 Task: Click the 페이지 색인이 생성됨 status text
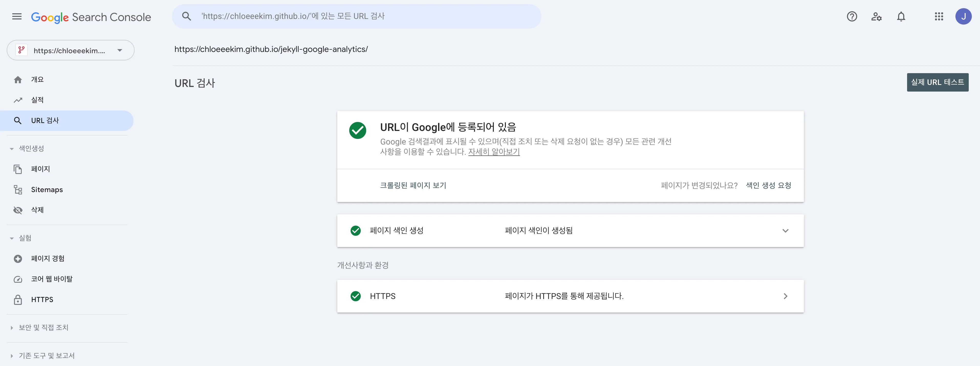(x=538, y=230)
